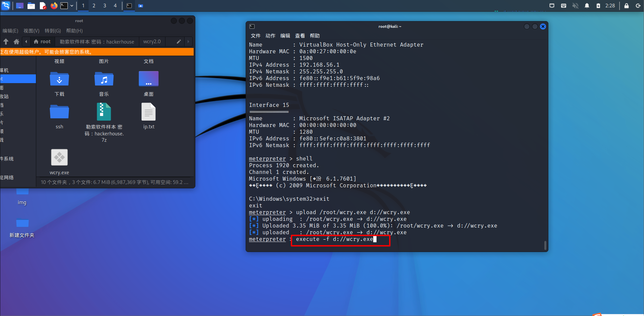Launch terminal emulator from taskbar launcher

[64, 6]
